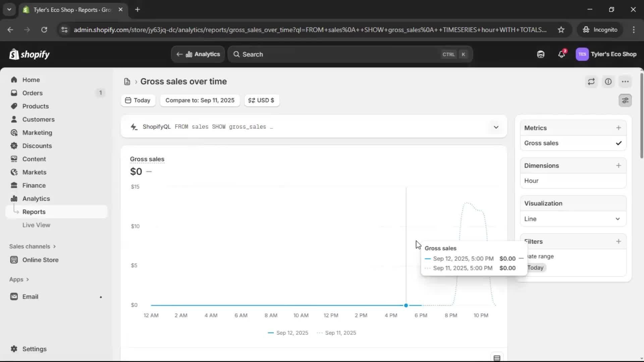Image resolution: width=644 pixels, height=362 pixels.
Task: Click the table columns icon below chart
Action: pos(497,358)
